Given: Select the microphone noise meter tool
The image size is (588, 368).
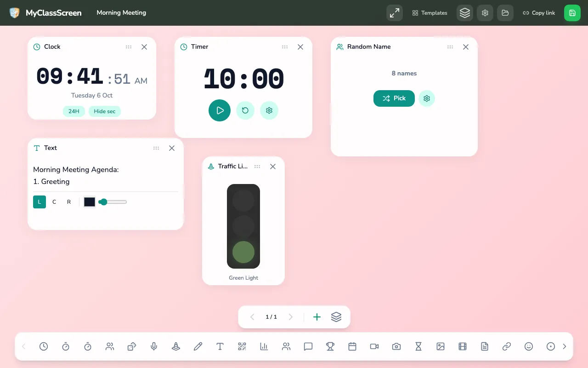Looking at the screenshot, I should [154, 346].
